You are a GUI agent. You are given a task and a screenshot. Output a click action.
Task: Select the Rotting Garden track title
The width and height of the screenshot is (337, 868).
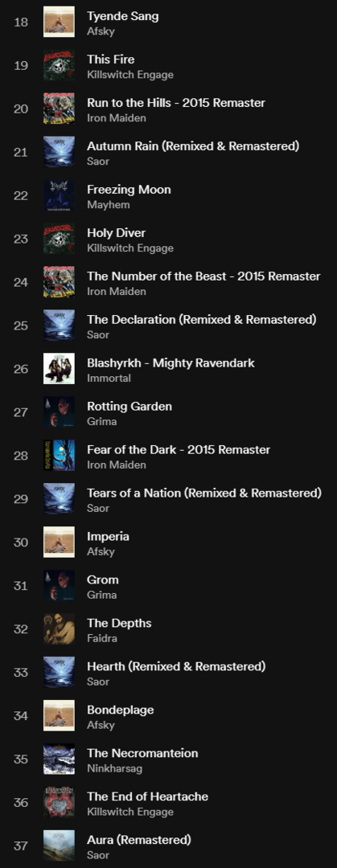point(129,406)
